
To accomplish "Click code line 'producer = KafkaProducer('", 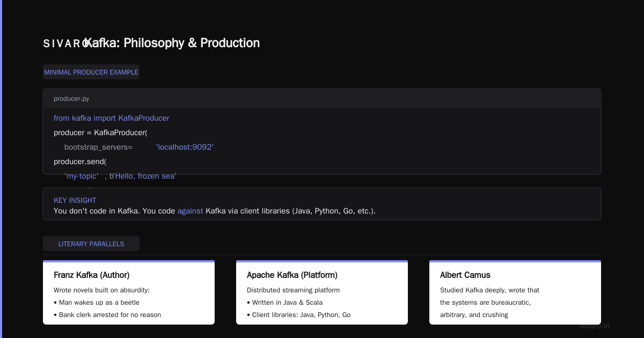I will 100,133.
